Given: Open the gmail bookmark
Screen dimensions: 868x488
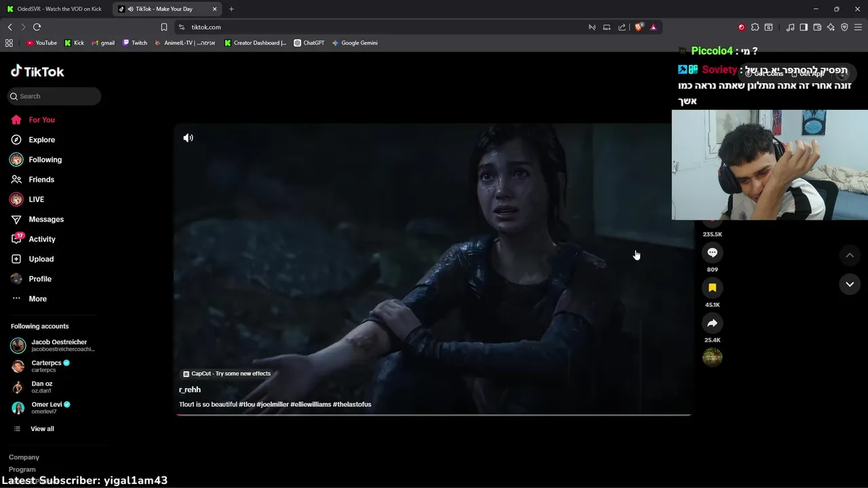Looking at the screenshot, I should (102, 43).
